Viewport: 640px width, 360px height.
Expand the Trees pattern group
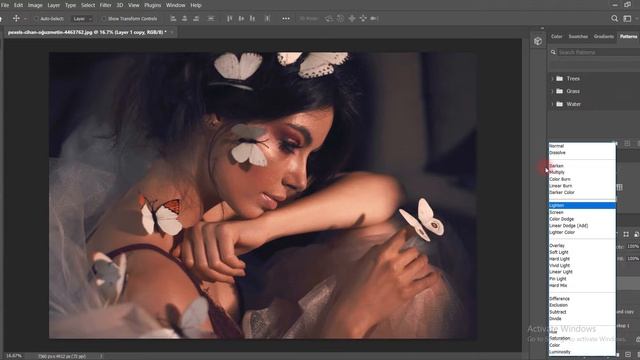point(552,78)
